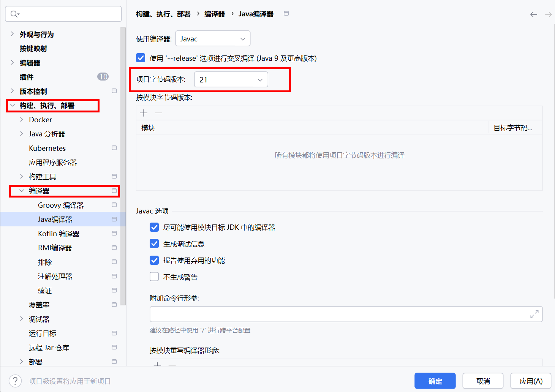Click the add module plus icon
This screenshot has width=555, height=392.
144,113
